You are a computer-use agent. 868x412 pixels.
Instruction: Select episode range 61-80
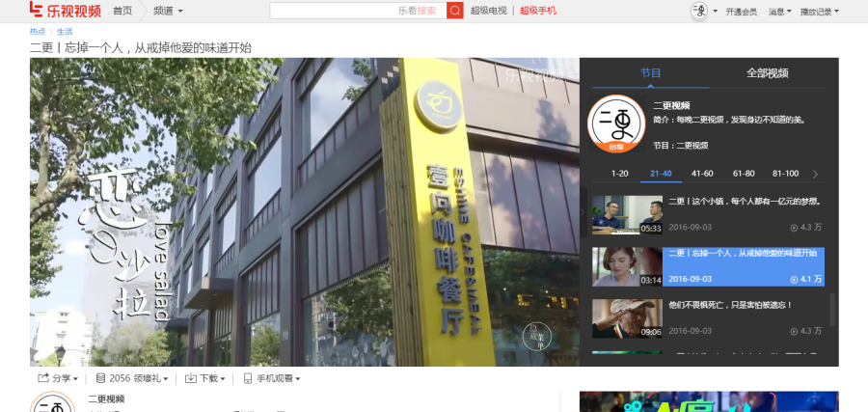pos(744,174)
